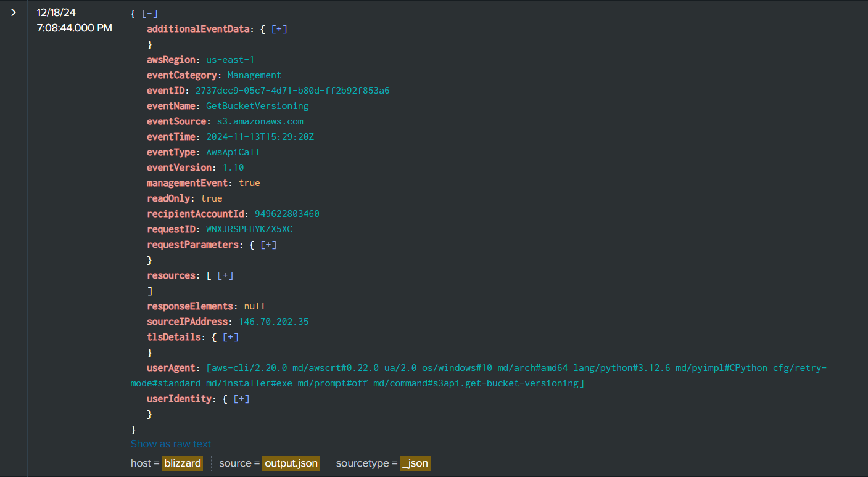868x477 pixels.
Task: Click requestID value WNXJRSPFHYKZX5XC
Action: point(249,229)
